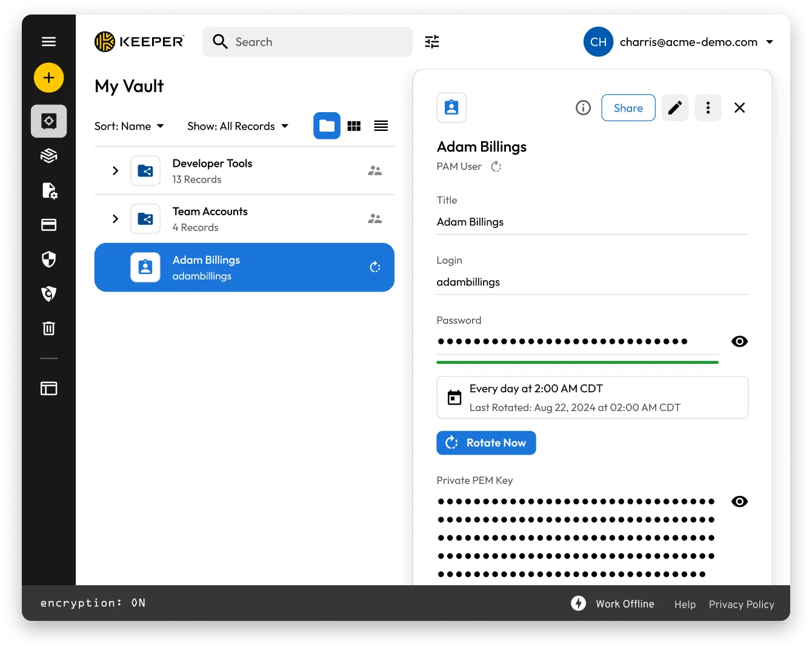Expand Developer Tools folder
Viewport: 812px width, 650px height.
pyautogui.click(x=115, y=170)
